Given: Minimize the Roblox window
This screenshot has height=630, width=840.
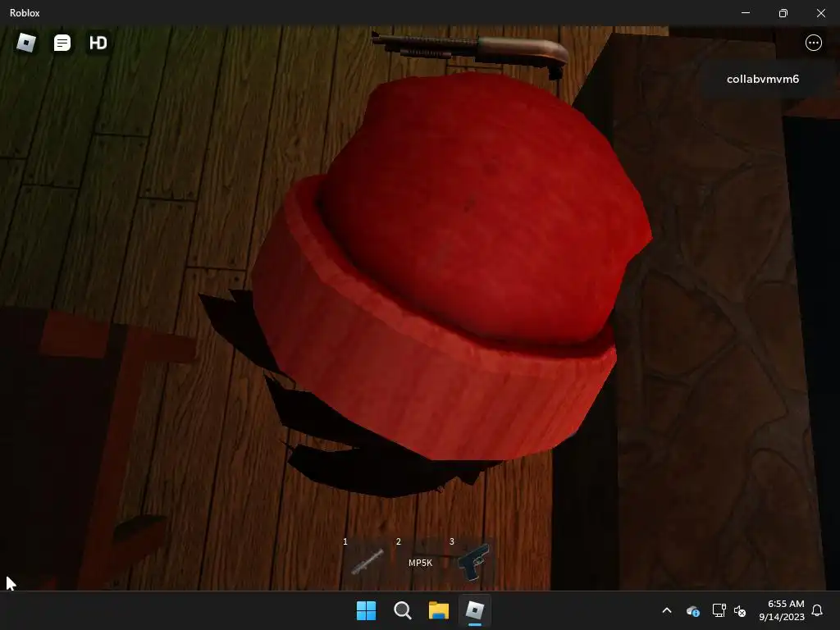Looking at the screenshot, I should click(746, 12).
